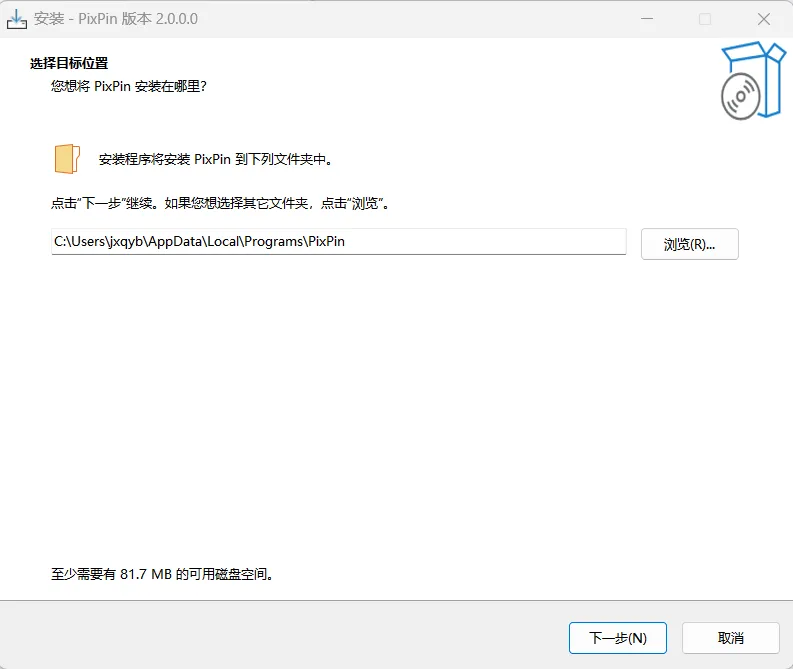The width and height of the screenshot is (793, 669).
Task: Close the PixPin installer window
Action: 764,19
